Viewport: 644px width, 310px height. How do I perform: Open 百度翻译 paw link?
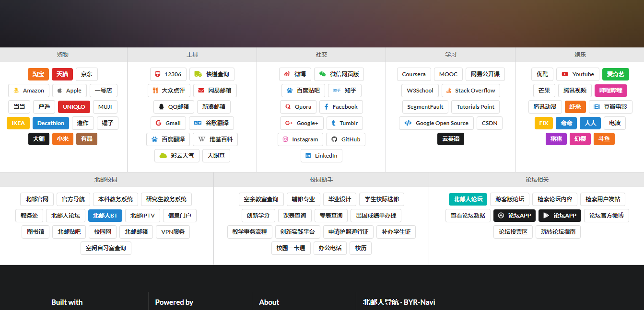pyautogui.click(x=168, y=139)
